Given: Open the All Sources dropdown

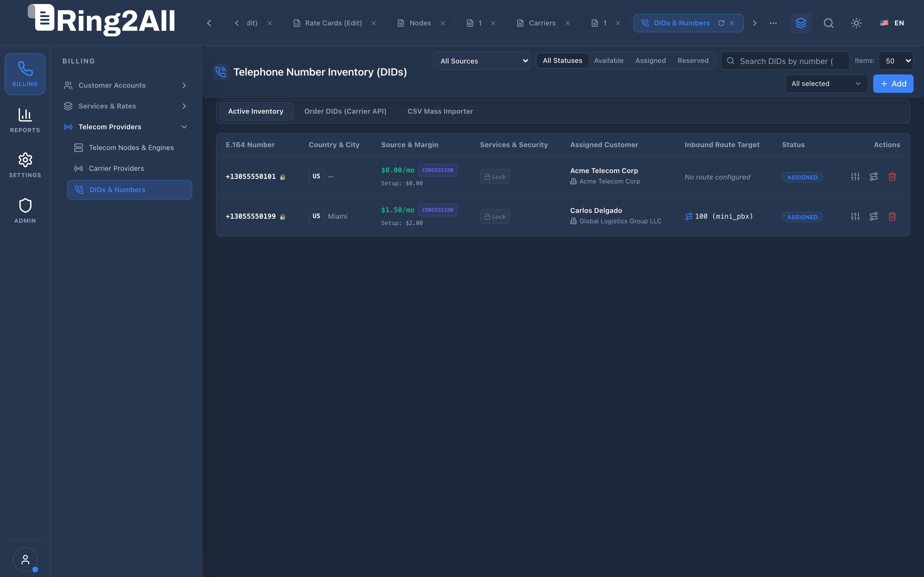Looking at the screenshot, I should click(x=482, y=61).
